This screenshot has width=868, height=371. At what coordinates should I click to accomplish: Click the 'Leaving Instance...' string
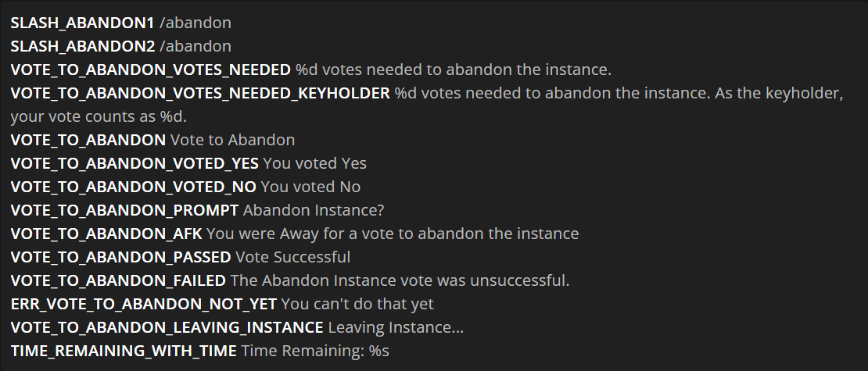[x=396, y=327]
